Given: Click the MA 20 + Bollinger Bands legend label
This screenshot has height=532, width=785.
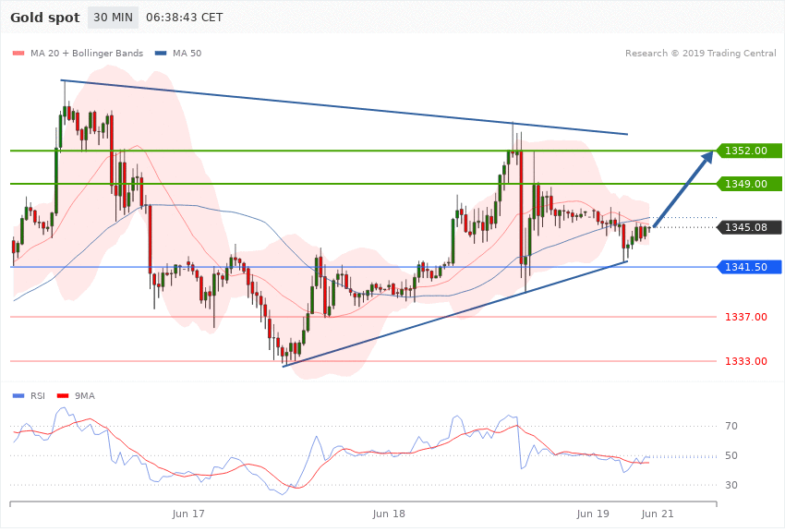Looking at the screenshot, I should [87, 53].
